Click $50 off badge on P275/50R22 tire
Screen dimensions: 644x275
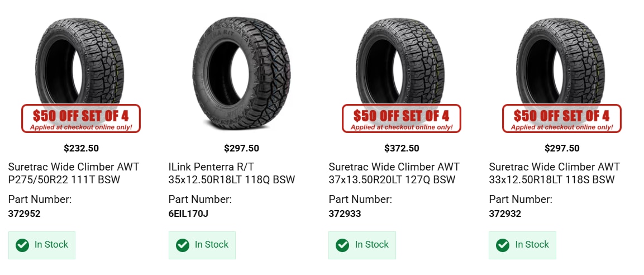(x=81, y=118)
